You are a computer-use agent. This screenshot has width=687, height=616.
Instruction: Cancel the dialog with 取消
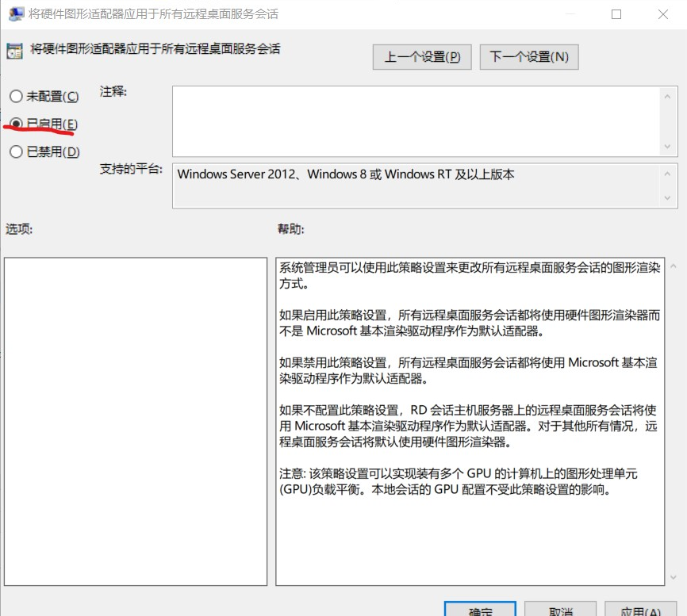[560, 610]
